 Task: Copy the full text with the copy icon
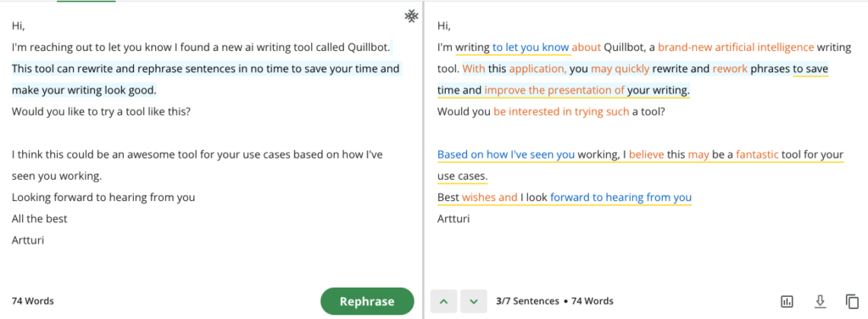pos(851,301)
